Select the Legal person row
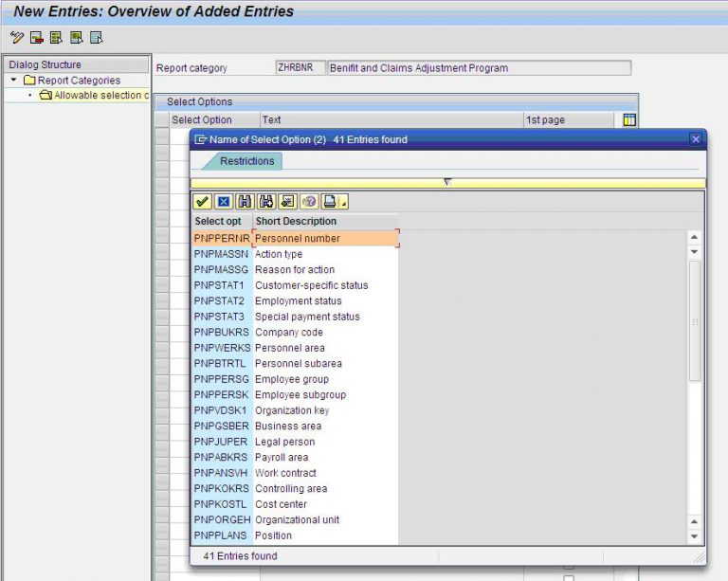The width and height of the screenshot is (728, 581). pyautogui.click(x=296, y=442)
